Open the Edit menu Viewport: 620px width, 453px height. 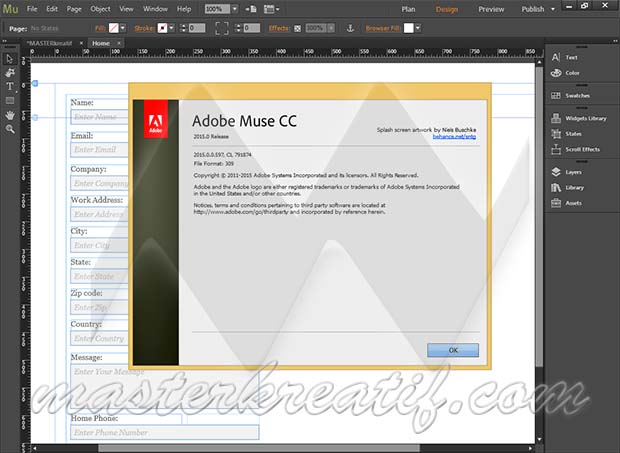[x=52, y=9]
